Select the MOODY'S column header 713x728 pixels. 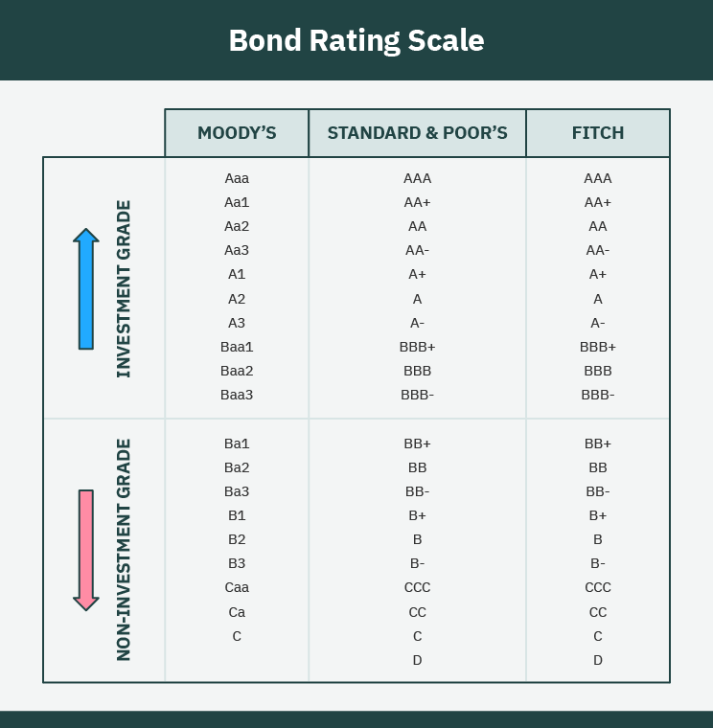pos(237,133)
